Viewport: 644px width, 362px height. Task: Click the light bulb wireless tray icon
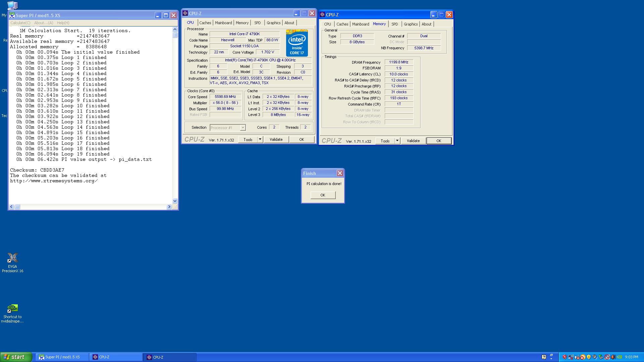[577, 357]
